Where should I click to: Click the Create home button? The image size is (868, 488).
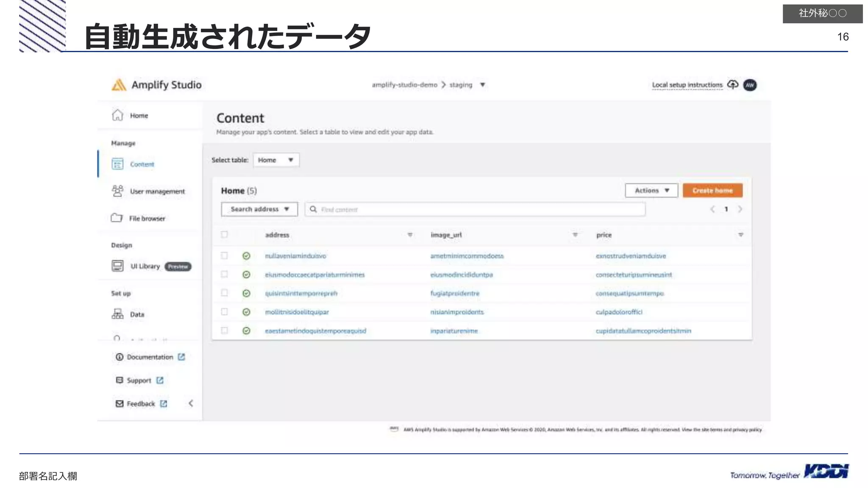coord(712,191)
